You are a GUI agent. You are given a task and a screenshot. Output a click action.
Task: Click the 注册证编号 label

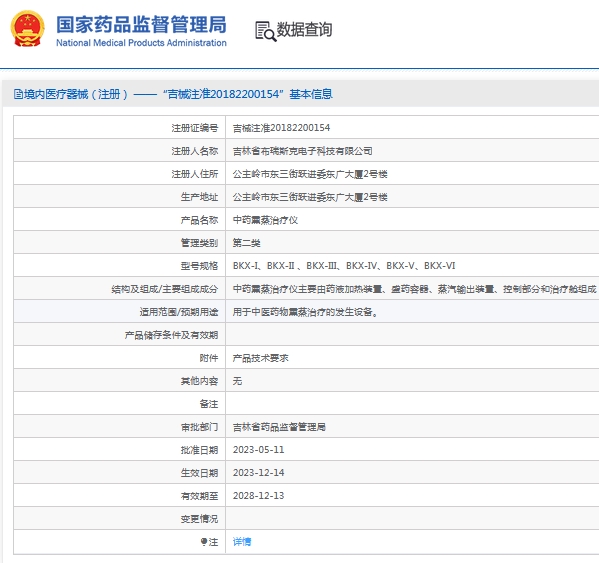click(x=195, y=128)
